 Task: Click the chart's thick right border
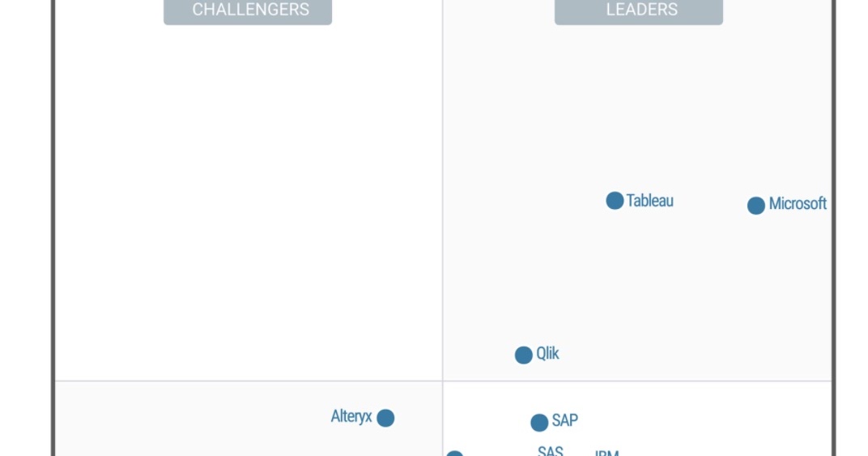point(834,228)
